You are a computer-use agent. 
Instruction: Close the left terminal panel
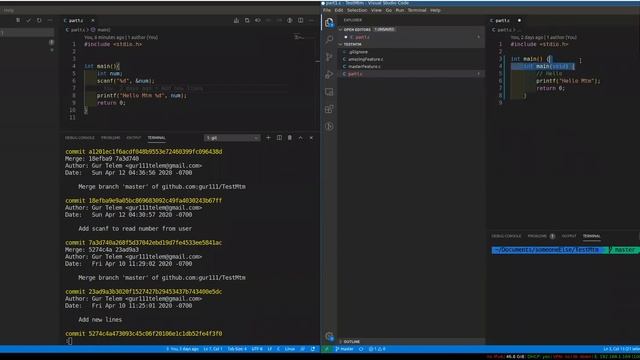[311, 138]
